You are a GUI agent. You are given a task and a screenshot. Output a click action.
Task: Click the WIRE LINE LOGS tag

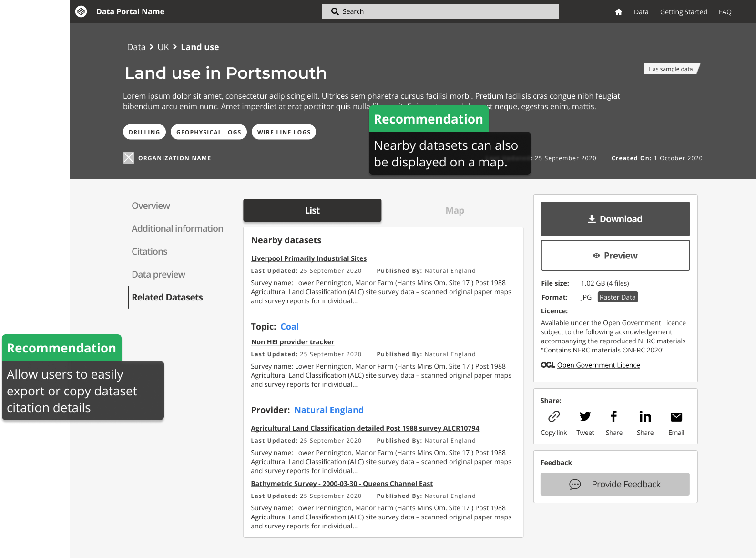(284, 132)
